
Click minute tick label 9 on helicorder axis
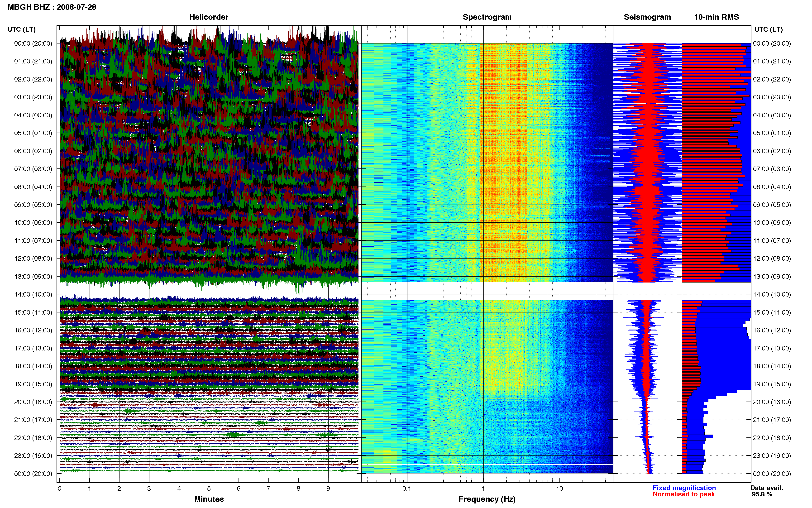pyautogui.click(x=328, y=489)
